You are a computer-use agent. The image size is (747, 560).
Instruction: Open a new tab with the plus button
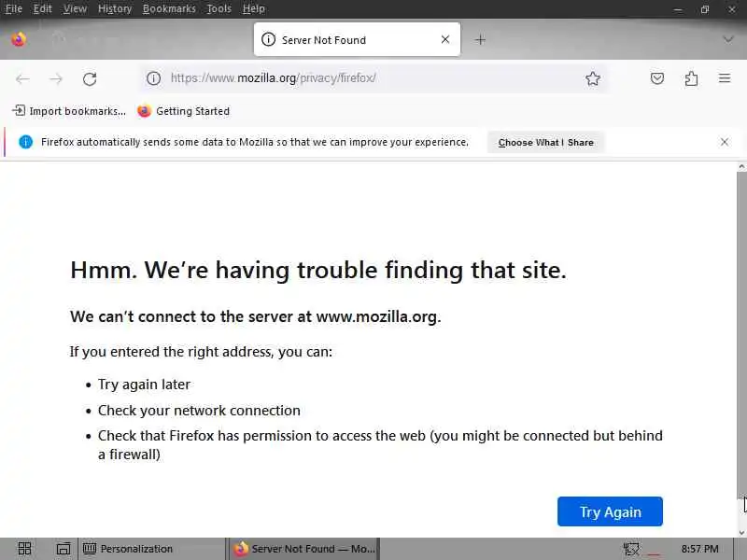coord(480,40)
